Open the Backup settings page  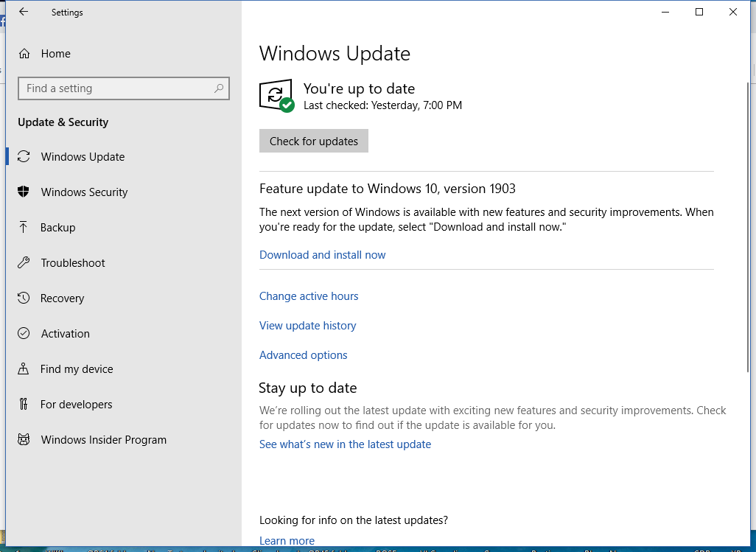click(x=124, y=227)
